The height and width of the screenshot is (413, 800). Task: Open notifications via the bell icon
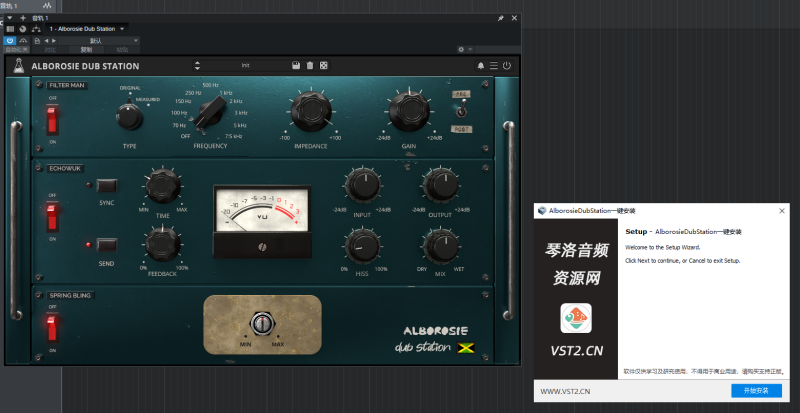click(x=480, y=66)
